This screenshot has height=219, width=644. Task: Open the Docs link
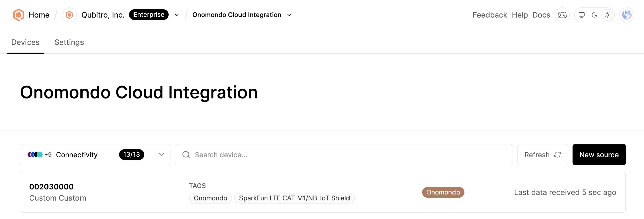[x=541, y=15]
